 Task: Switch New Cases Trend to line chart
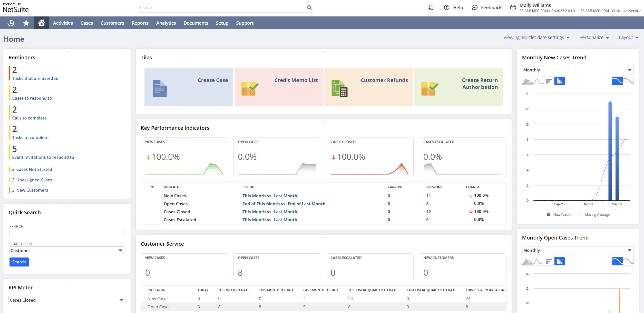point(538,81)
